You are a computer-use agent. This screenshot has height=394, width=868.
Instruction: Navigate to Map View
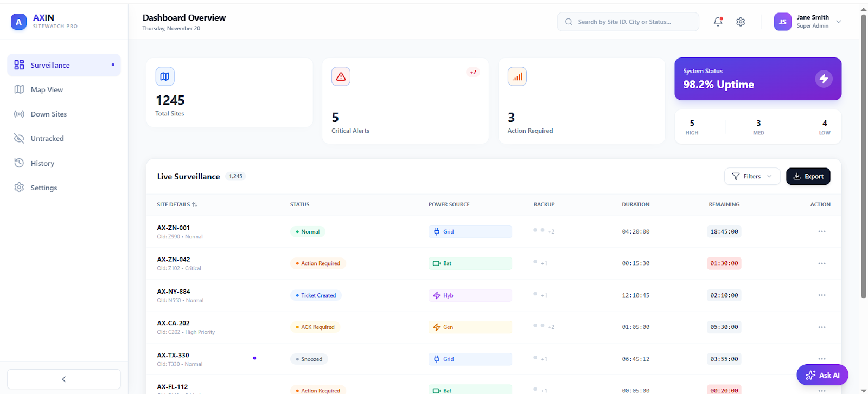click(x=47, y=90)
